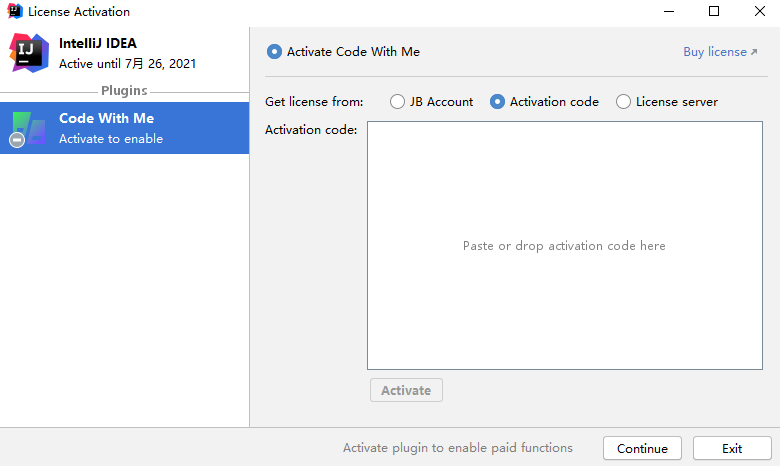780x466 pixels.
Task: Click the Activate button
Action: [406, 390]
